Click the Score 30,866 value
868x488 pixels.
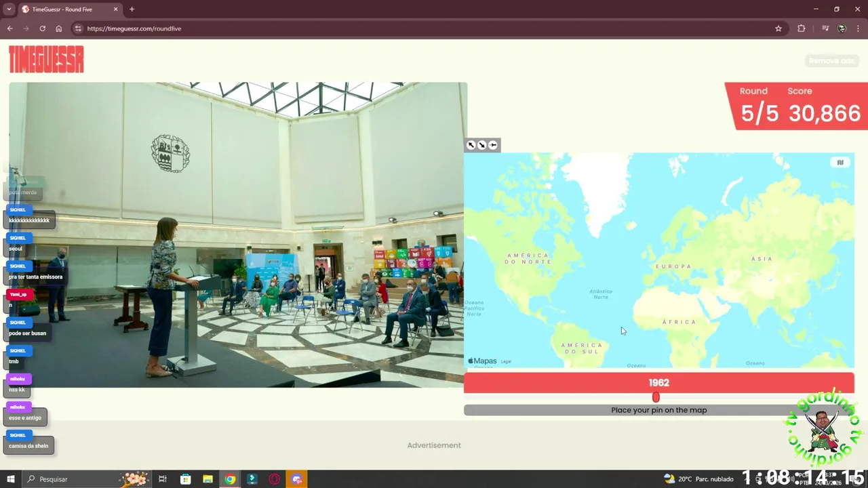825,114
